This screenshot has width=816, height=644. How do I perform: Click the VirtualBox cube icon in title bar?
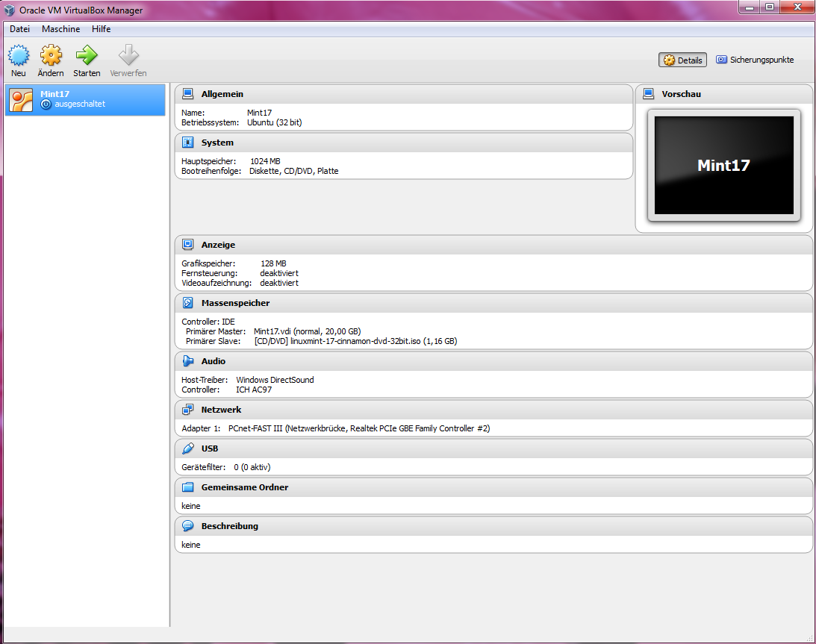tap(10, 10)
